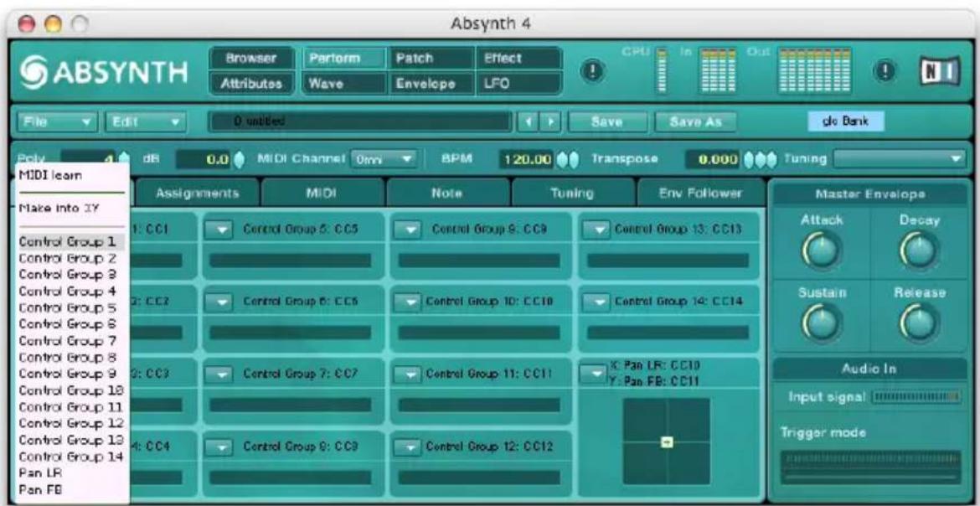
Task: Select the MIDI tab
Action: click(x=322, y=193)
